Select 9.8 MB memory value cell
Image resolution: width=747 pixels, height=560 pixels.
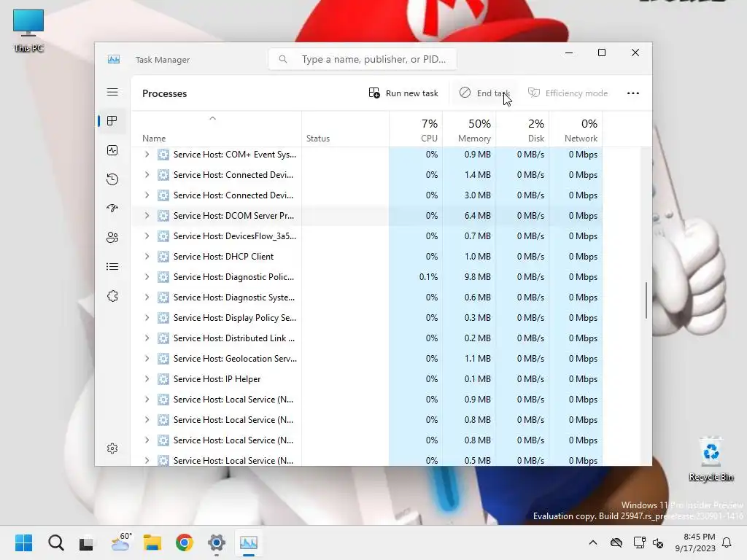click(469, 277)
